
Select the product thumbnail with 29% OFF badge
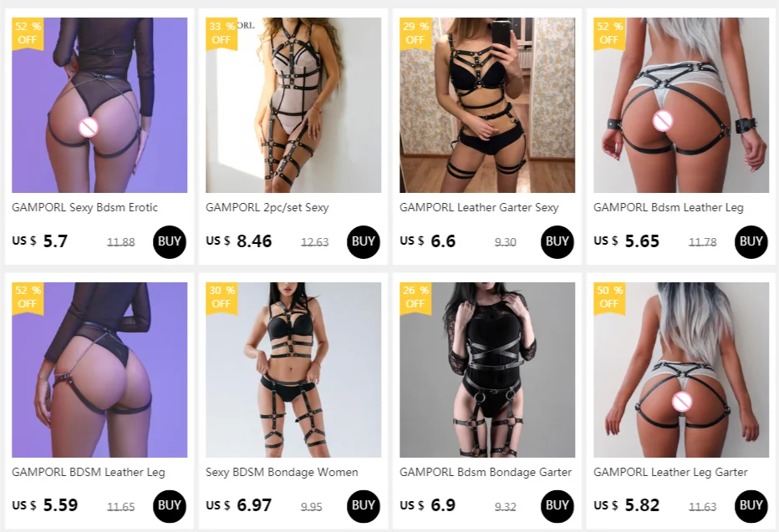coord(487,105)
